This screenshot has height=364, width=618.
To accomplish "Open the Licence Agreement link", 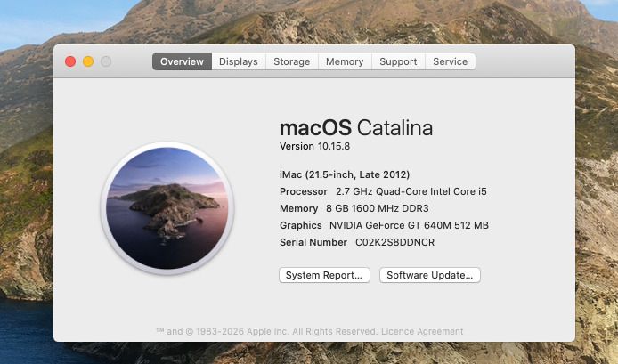I will (x=422, y=331).
